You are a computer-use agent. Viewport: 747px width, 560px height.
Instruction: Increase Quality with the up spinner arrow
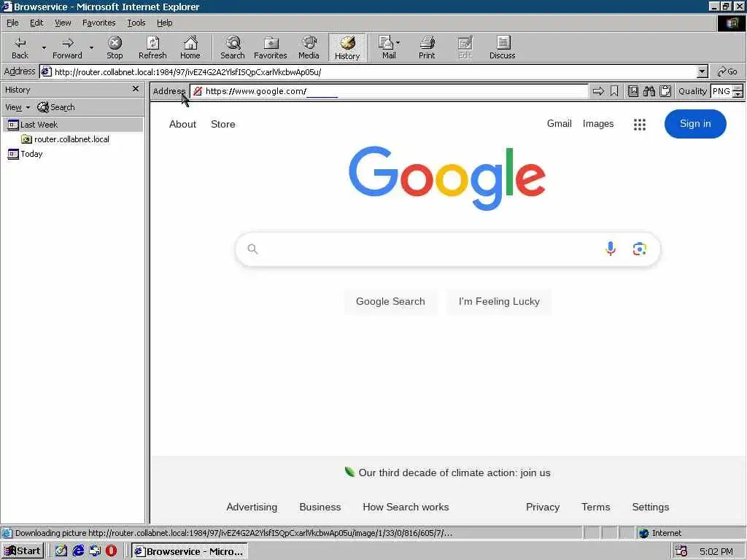738,87
